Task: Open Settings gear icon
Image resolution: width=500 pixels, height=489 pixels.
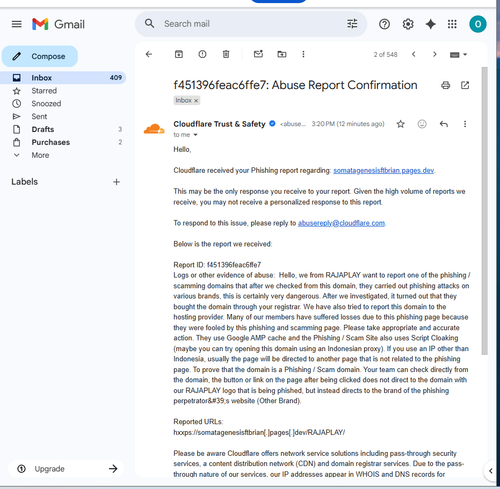Action: tap(408, 24)
